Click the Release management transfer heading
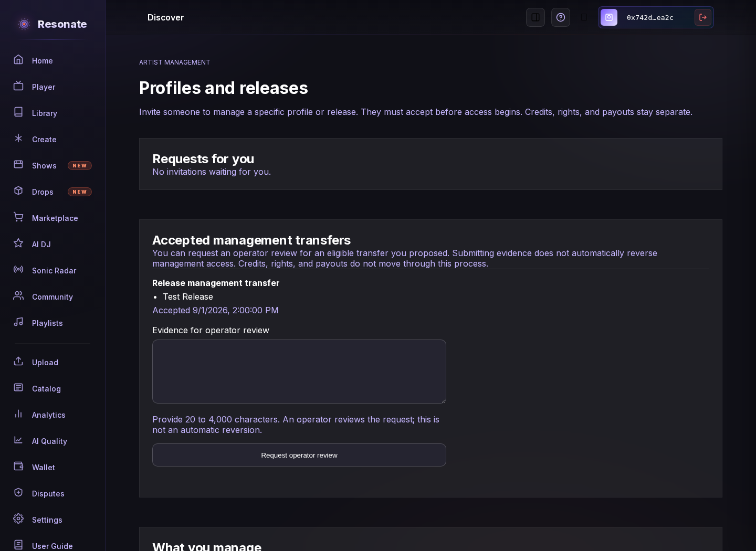The height and width of the screenshot is (551, 756). pyautogui.click(x=216, y=283)
